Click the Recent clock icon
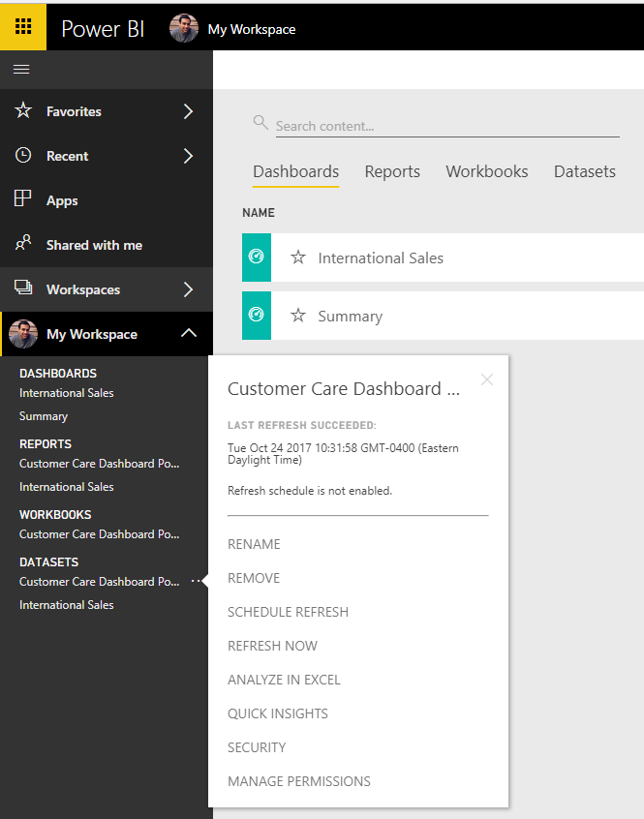This screenshot has width=644, height=819. [x=23, y=155]
